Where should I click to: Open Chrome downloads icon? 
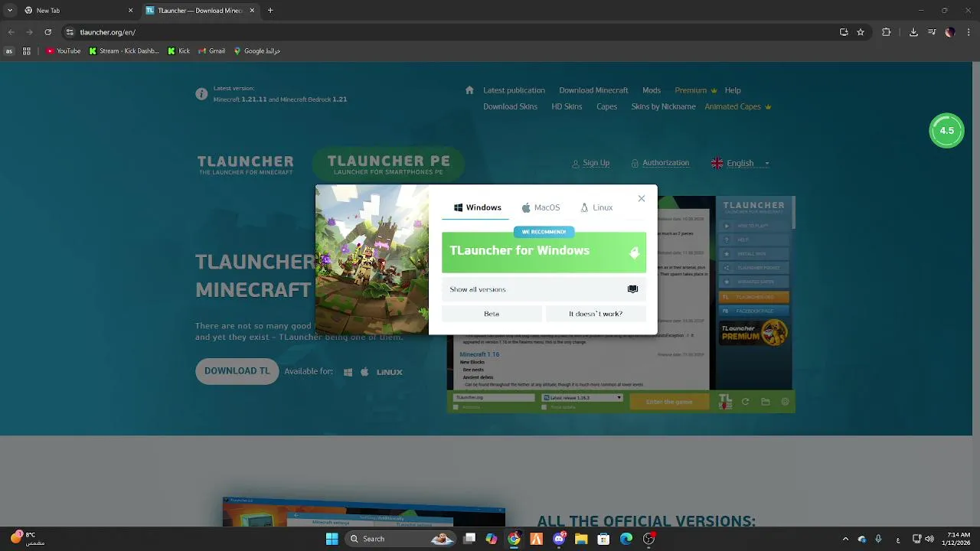click(913, 32)
